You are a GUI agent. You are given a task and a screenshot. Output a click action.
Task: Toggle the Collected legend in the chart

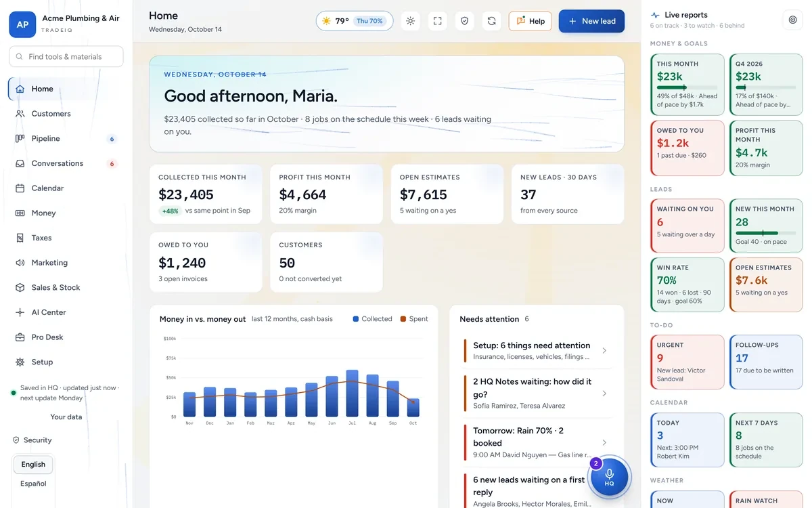[x=372, y=319]
